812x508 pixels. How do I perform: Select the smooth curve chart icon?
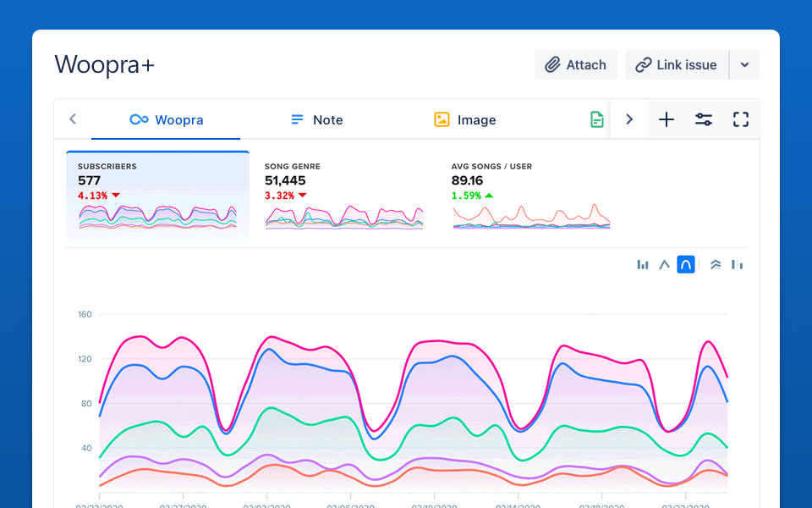(686, 265)
